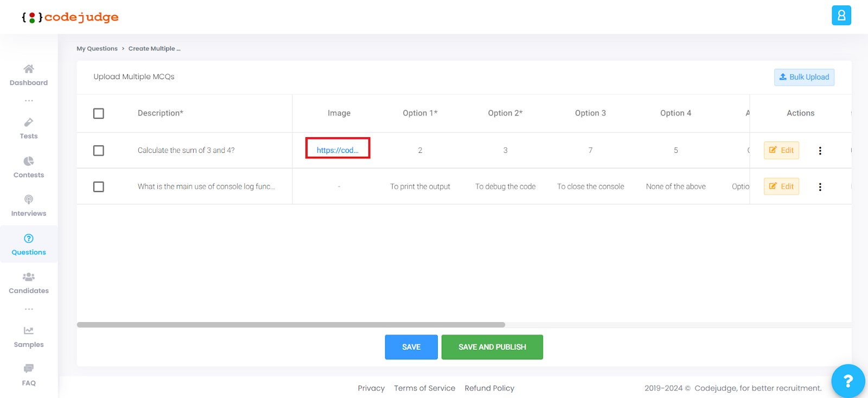The height and width of the screenshot is (398, 868).
Task: Open the Interviews podcast icon
Action: click(29, 200)
